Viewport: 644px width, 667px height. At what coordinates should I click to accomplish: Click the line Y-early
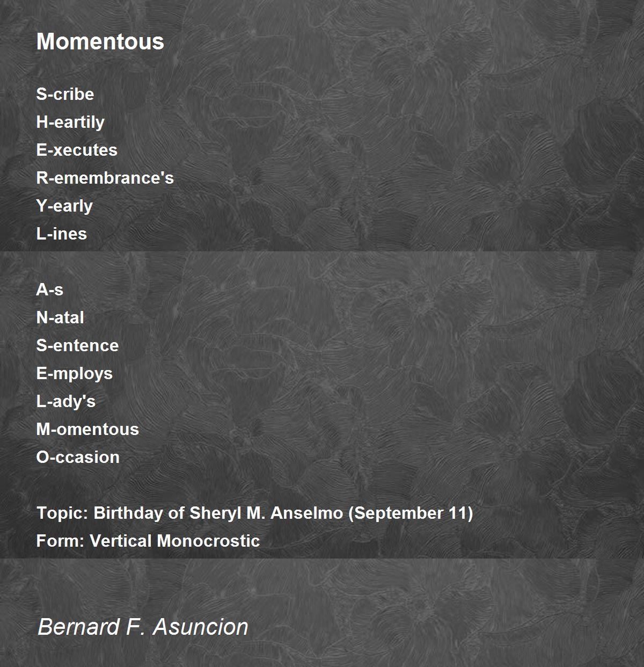click(x=64, y=206)
